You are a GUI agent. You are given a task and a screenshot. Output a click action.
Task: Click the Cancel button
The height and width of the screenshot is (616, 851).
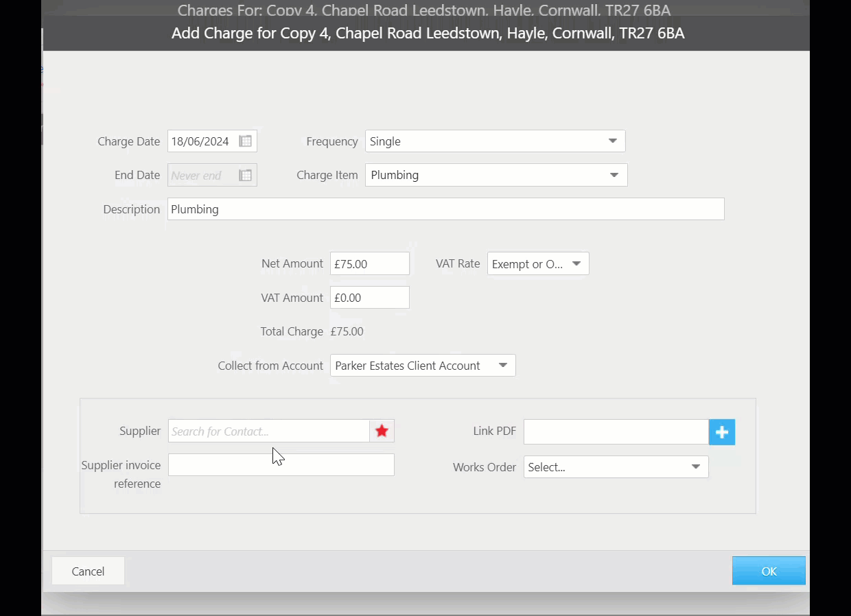tap(88, 571)
